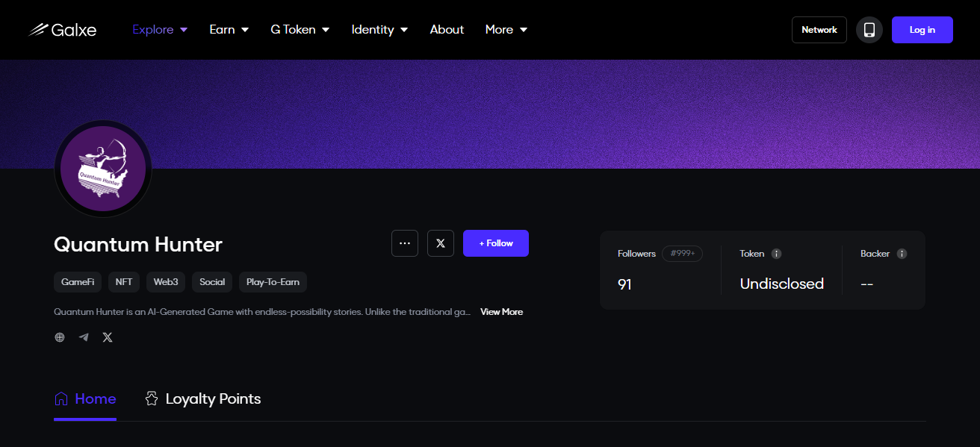Screen dimensions: 980x447
Task: Click View More to expand description
Action: click(501, 312)
